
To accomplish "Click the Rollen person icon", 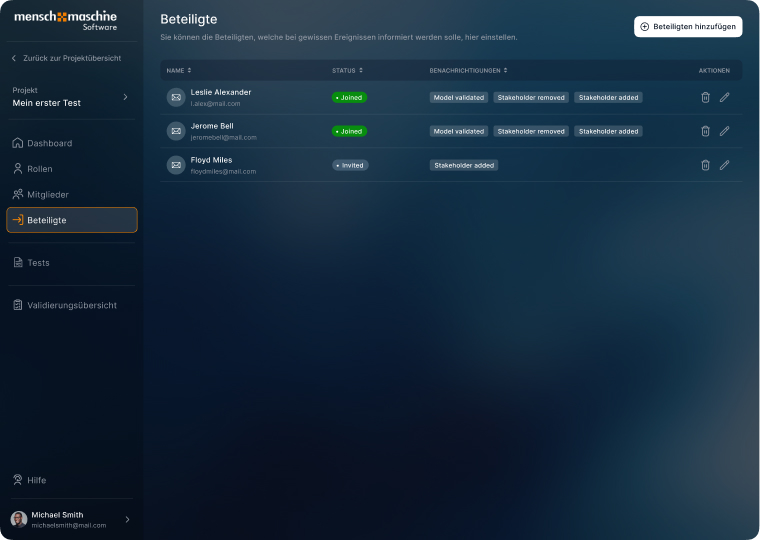I will click(x=17, y=169).
